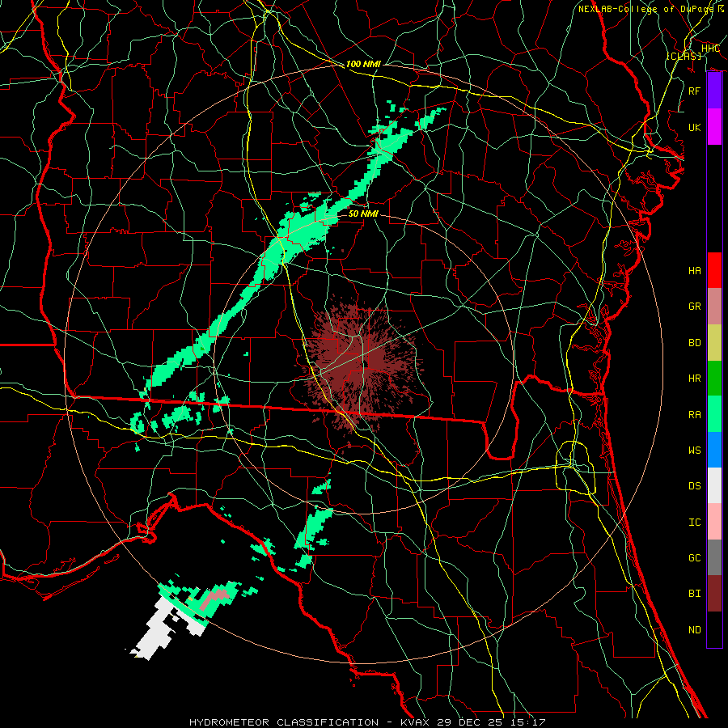The width and height of the screenshot is (728, 728).
Task: Click the BI brown legend swatch
Action: tap(714, 594)
